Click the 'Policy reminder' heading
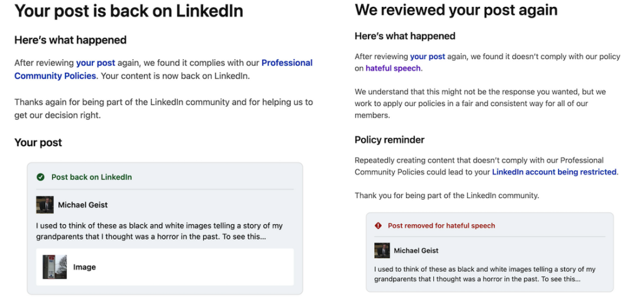This screenshot has width=644, height=304. 389,140
